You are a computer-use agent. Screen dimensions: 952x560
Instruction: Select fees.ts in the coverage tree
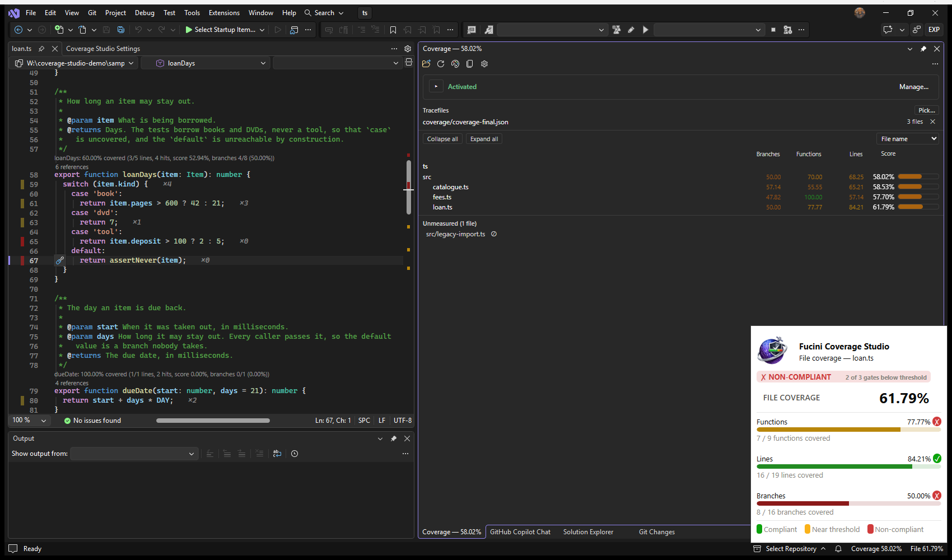tap(442, 197)
